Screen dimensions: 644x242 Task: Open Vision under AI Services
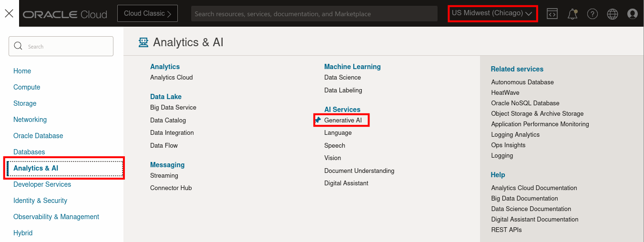pos(333,158)
